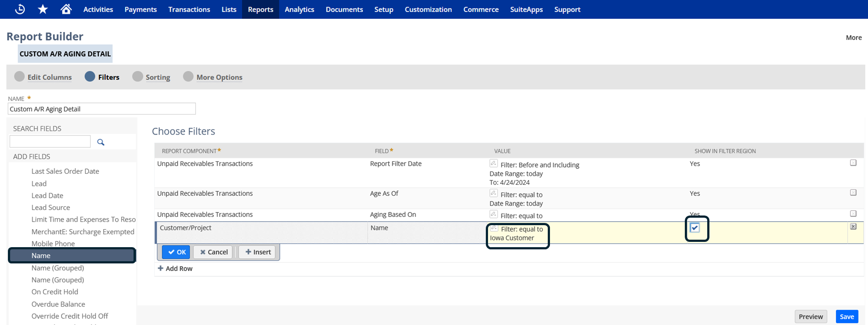
Task: Select the Lead Source field
Action: (x=51, y=207)
